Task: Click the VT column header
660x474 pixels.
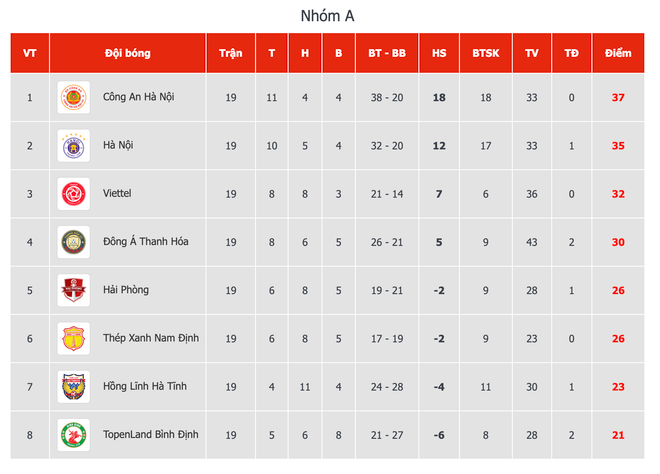Action: 30,53
